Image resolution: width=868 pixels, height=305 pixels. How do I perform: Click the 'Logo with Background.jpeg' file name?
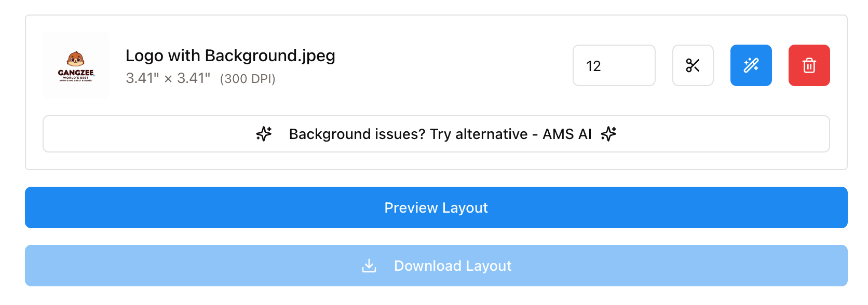point(230,56)
